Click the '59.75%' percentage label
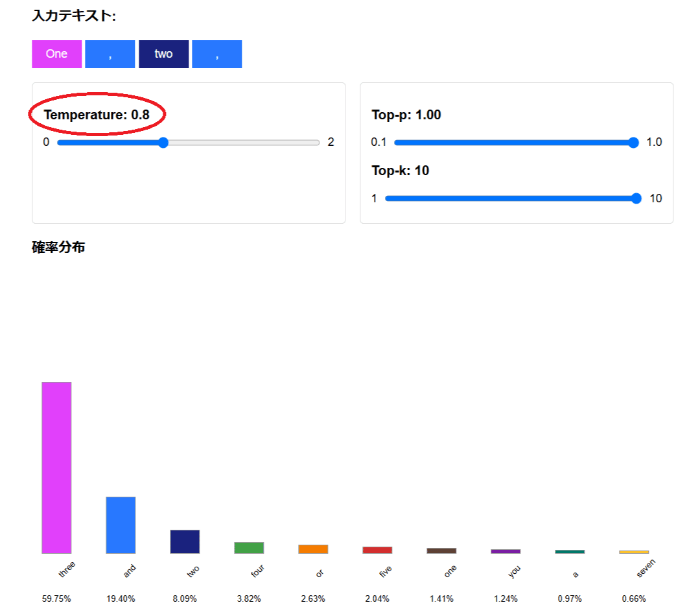Screen dimensions: 700x616 pos(56,599)
